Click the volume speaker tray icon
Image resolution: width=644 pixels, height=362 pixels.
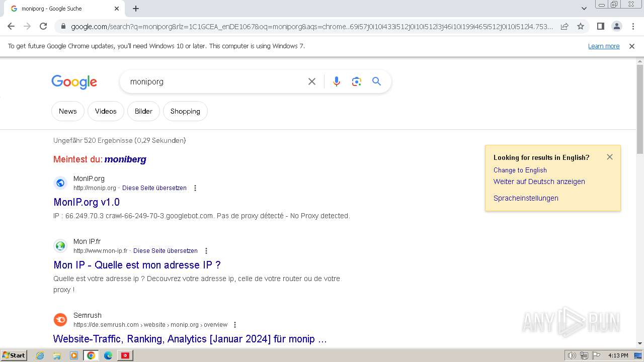pyautogui.click(x=572, y=355)
